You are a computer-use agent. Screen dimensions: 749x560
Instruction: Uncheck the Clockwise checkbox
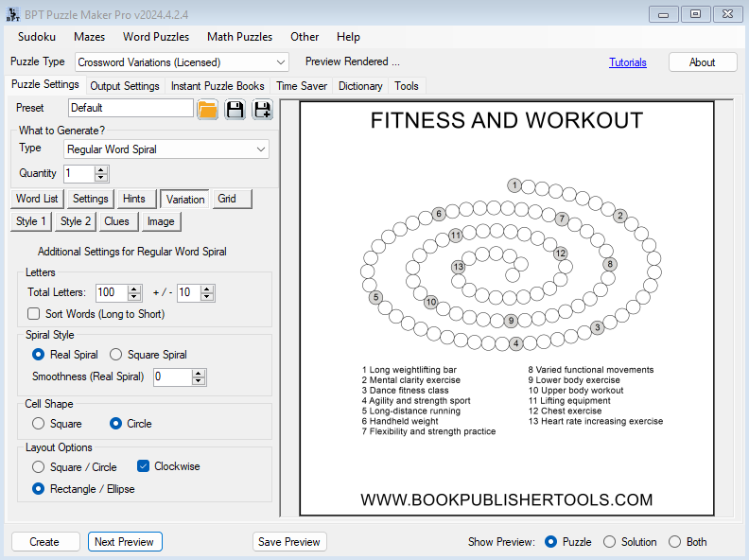(x=144, y=466)
